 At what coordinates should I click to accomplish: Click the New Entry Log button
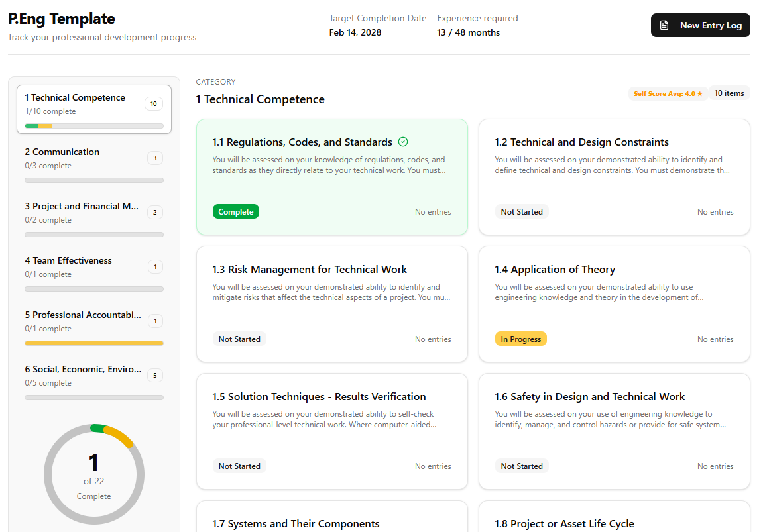point(700,25)
